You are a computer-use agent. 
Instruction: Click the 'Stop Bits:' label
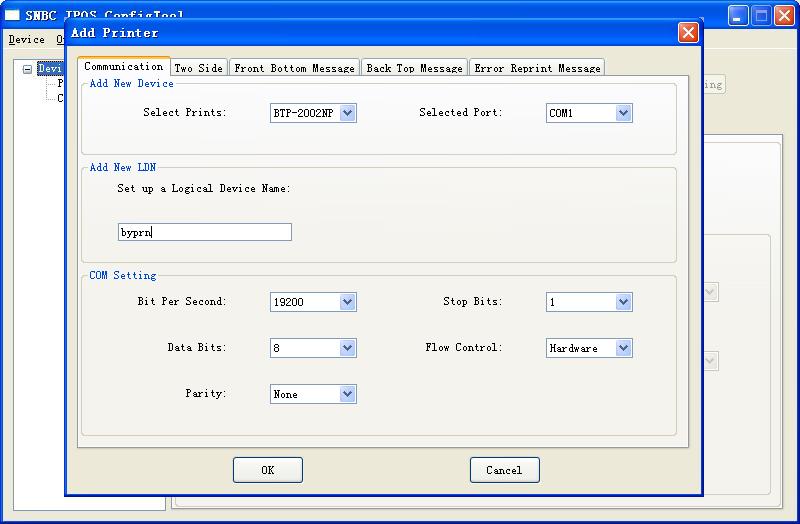coord(472,301)
